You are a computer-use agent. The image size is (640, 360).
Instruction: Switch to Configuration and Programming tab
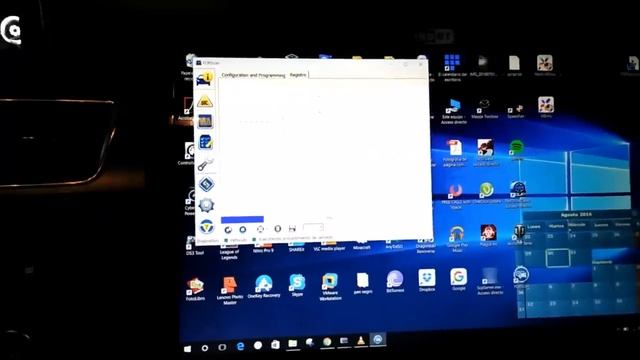253,75
